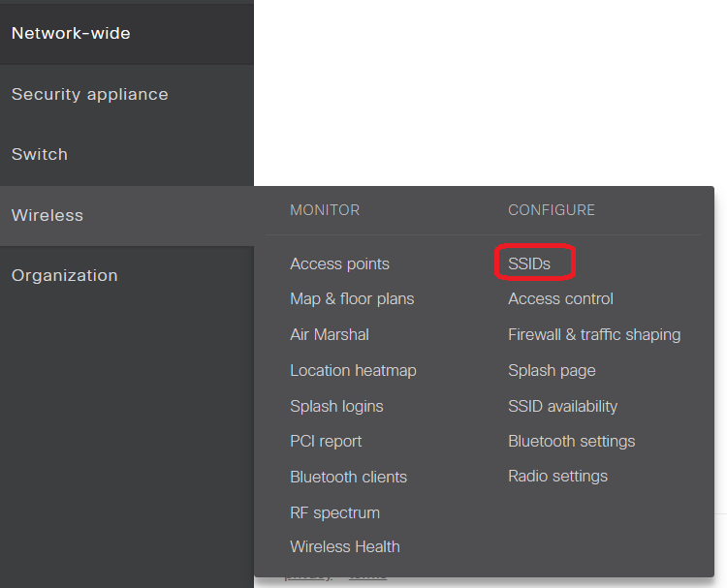This screenshot has height=588, width=727.
Task: Open the Network-wide sidebar section
Action: [71, 34]
